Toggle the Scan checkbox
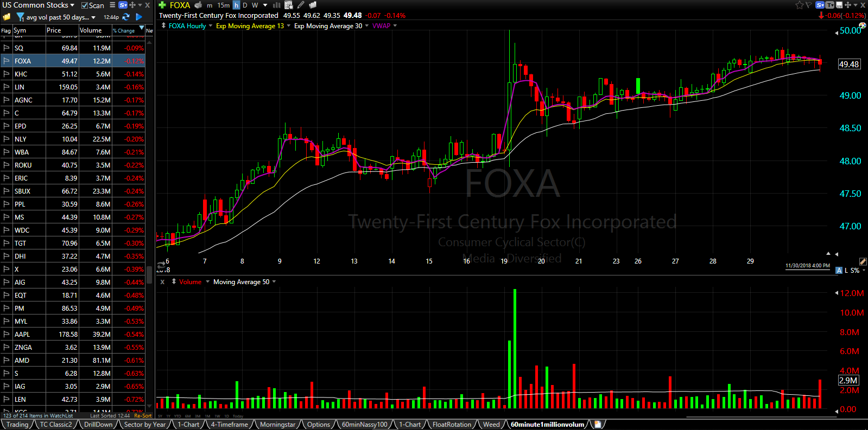Viewport: 868px width, 430px height. pos(85,5)
